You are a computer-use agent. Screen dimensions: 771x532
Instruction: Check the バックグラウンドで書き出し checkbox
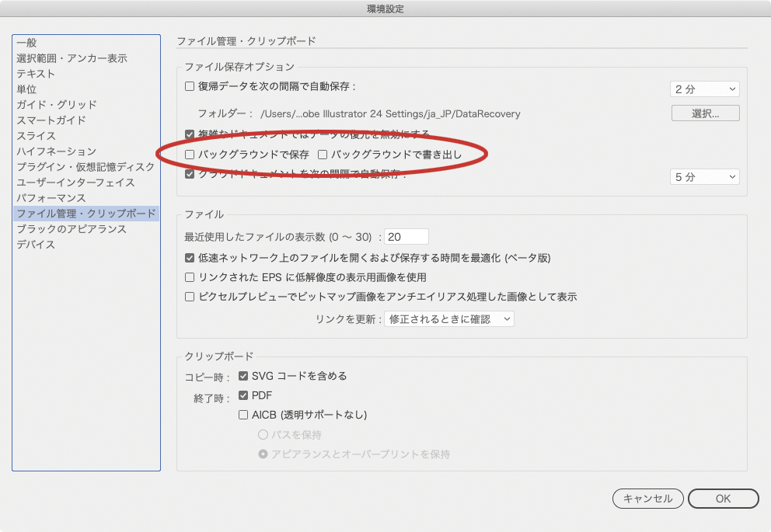pos(323,155)
